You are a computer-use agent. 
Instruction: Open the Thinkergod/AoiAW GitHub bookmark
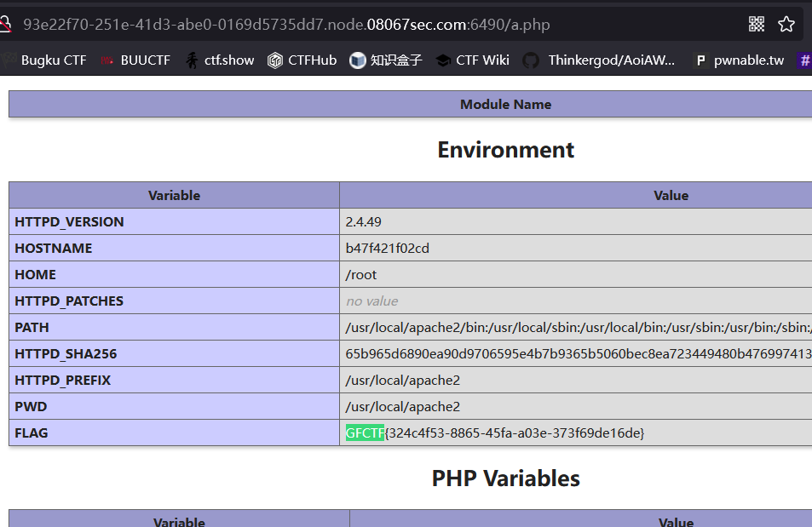point(599,60)
